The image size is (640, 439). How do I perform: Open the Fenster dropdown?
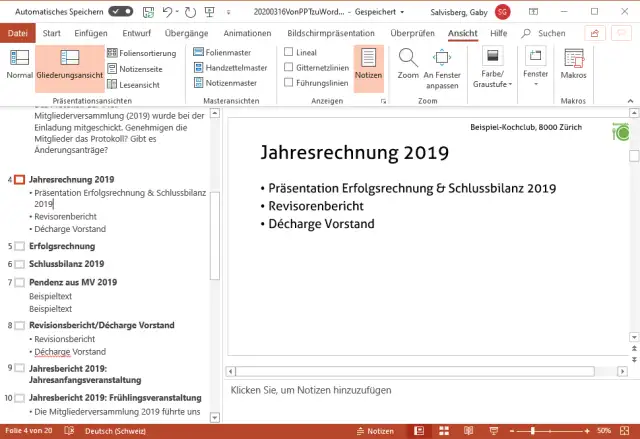click(x=536, y=67)
